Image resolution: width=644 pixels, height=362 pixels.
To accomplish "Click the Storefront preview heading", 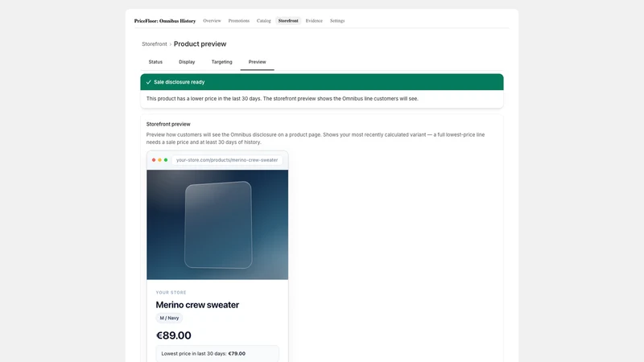I will coord(168,124).
